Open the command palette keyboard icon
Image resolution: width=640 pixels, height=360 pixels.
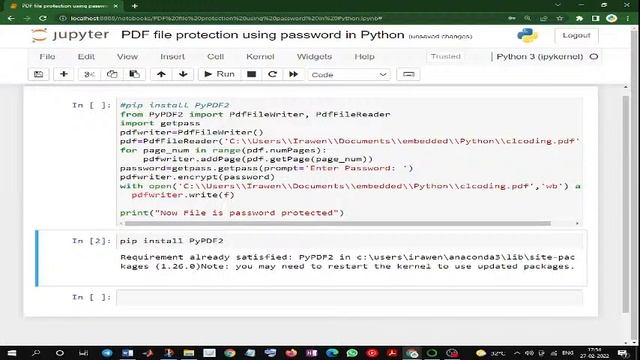tap(408, 74)
